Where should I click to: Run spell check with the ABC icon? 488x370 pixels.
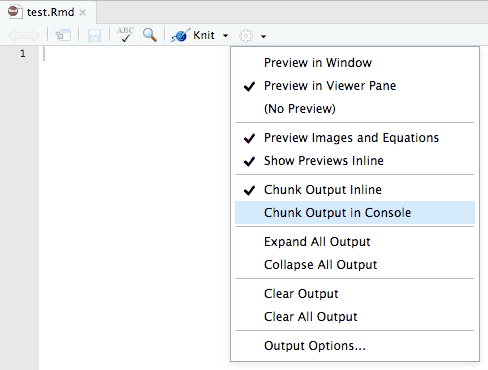coord(125,35)
